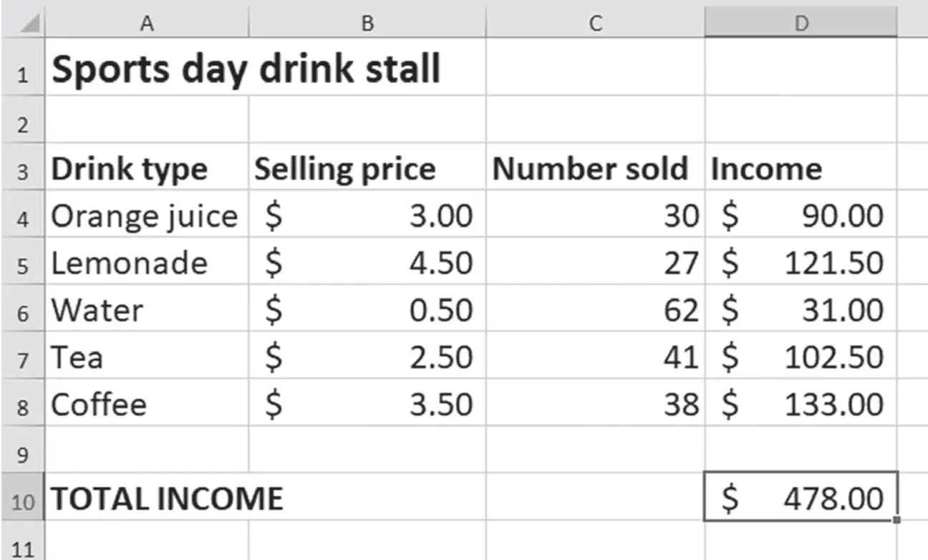928x560 pixels.
Task: Click the Income heading cell
Action: pyautogui.click(x=801, y=169)
